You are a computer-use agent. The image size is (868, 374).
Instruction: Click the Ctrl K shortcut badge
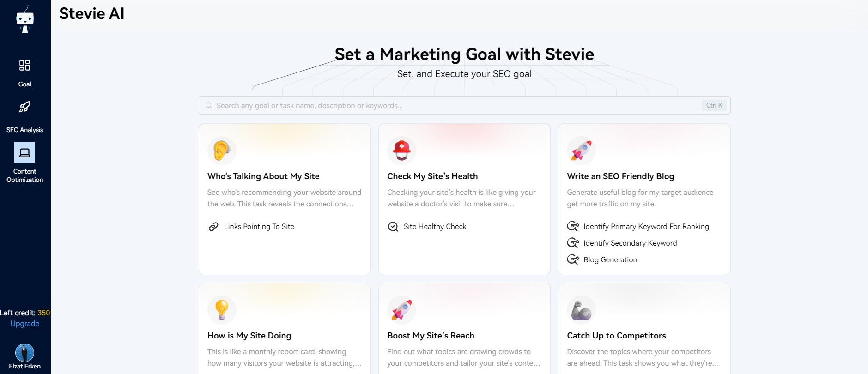pos(714,105)
